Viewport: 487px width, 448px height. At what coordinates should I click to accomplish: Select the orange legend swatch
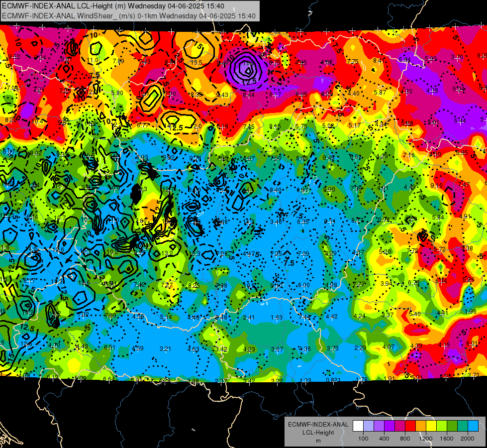click(421, 426)
